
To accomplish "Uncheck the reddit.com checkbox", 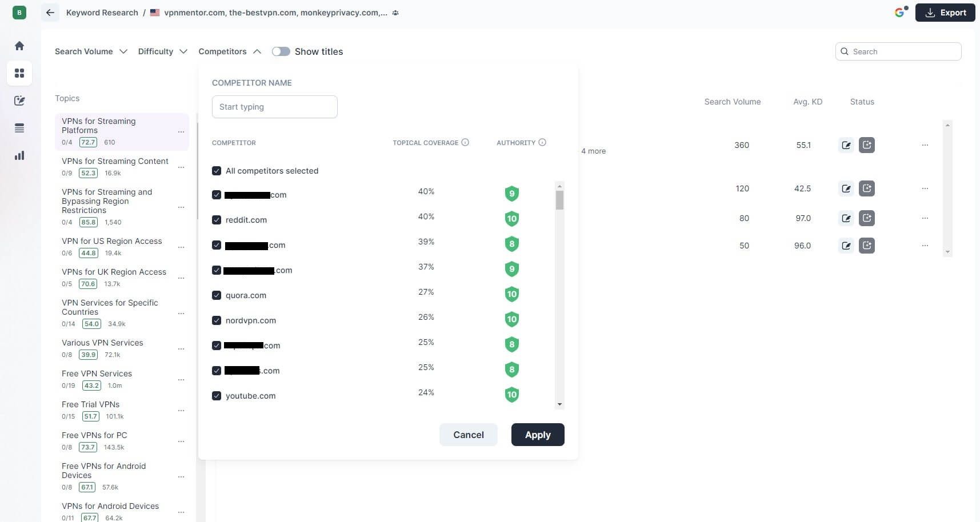I will (x=217, y=220).
